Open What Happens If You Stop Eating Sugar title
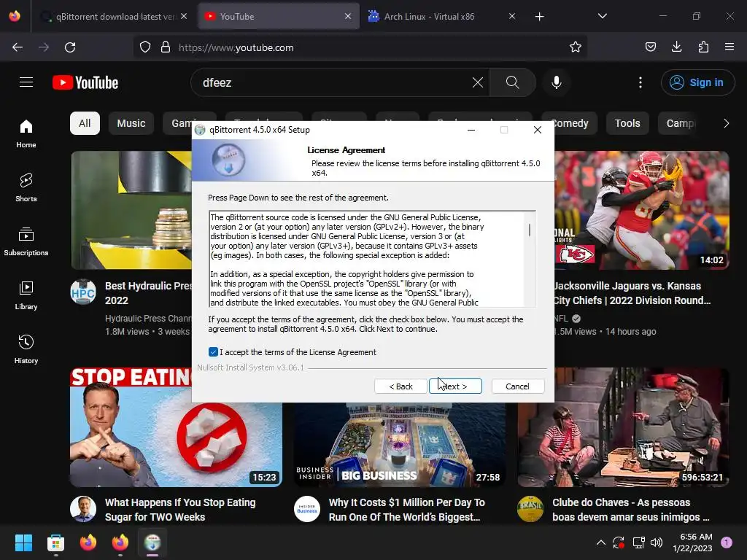 point(180,510)
